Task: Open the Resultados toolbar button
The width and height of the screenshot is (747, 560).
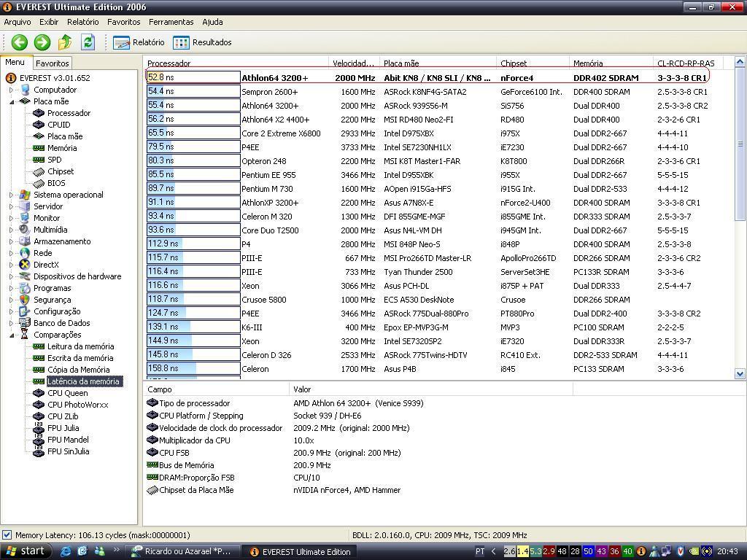Action: (203, 42)
